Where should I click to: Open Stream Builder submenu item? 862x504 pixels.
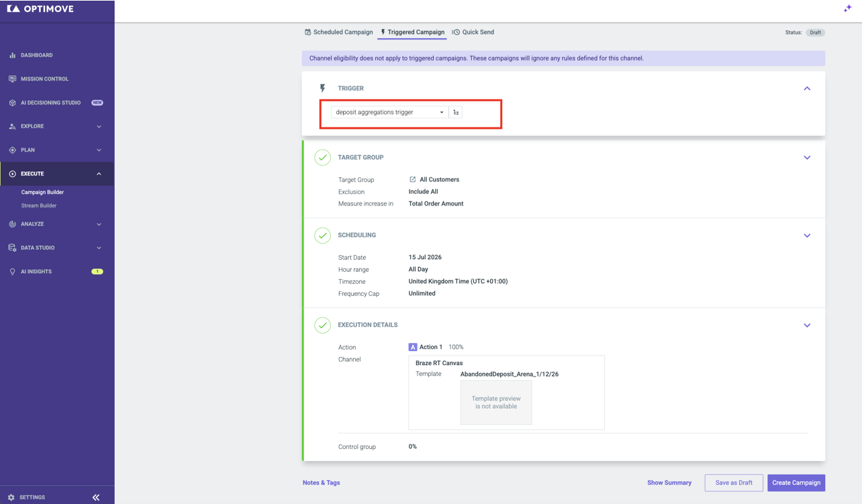click(x=39, y=206)
